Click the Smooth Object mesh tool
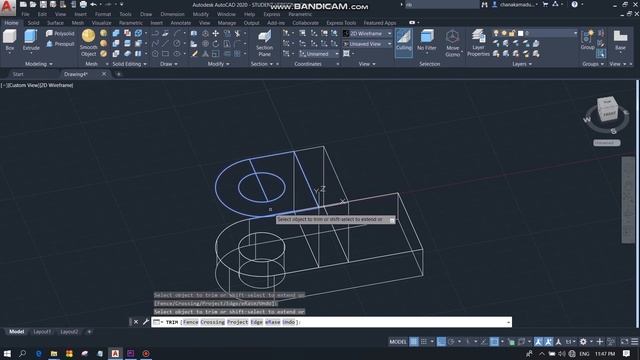 pyautogui.click(x=88, y=43)
